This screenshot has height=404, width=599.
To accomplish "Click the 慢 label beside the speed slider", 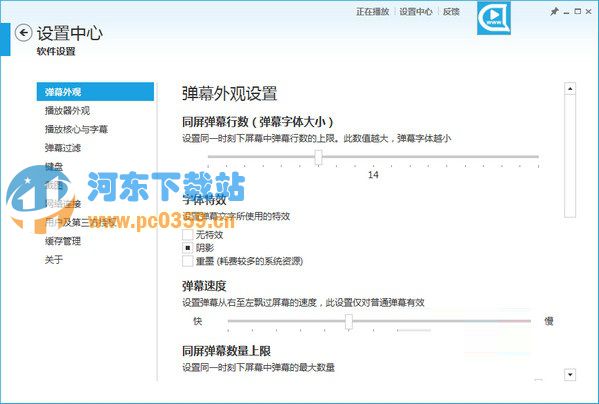I will (x=549, y=321).
